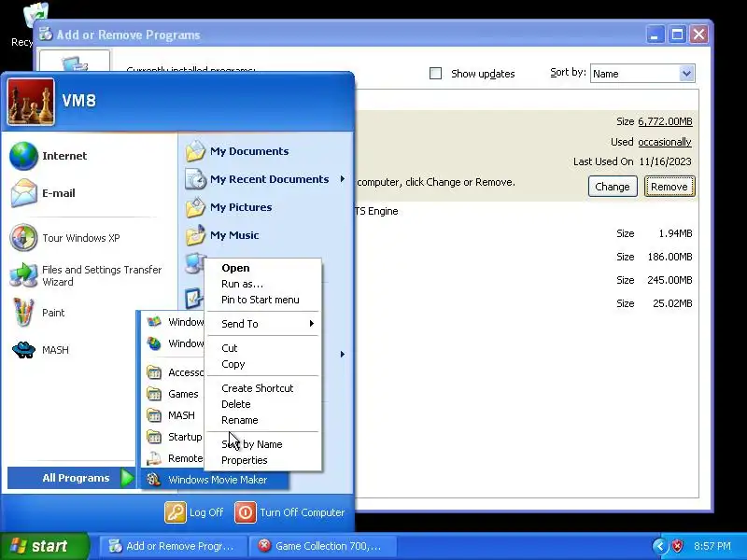
Task: Open the My Recent Documents icon
Action: coord(195,179)
